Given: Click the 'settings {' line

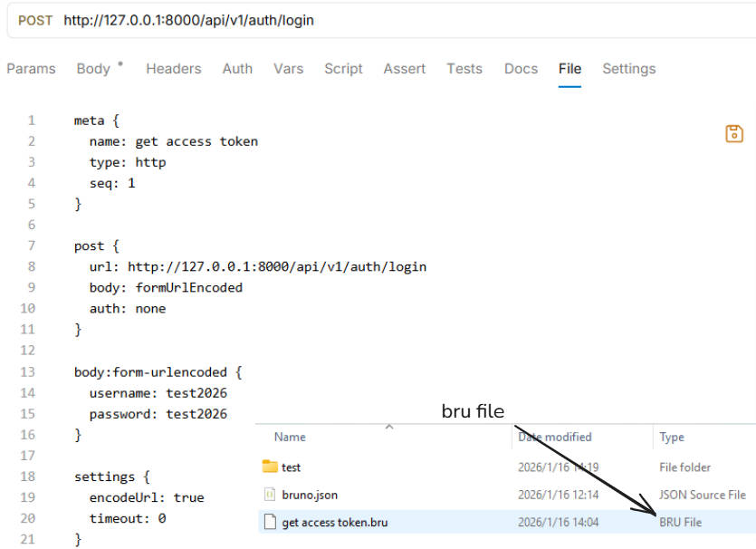Looking at the screenshot, I should click(112, 477).
